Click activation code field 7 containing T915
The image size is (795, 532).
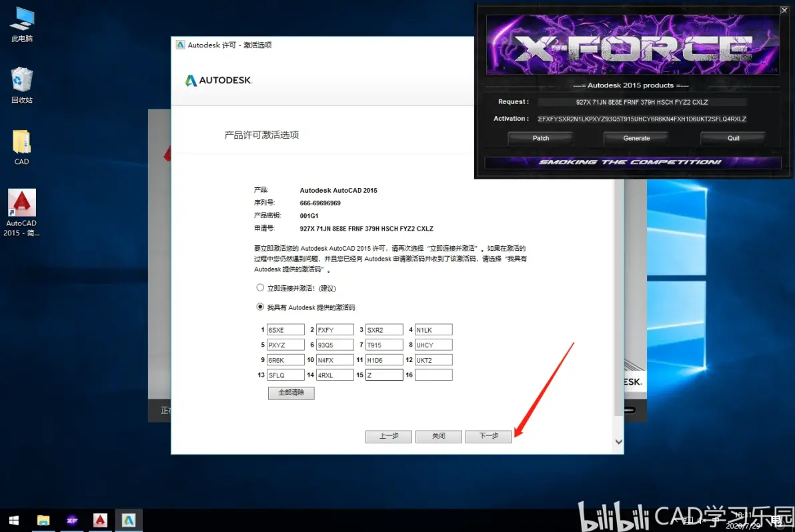coord(384,345)
